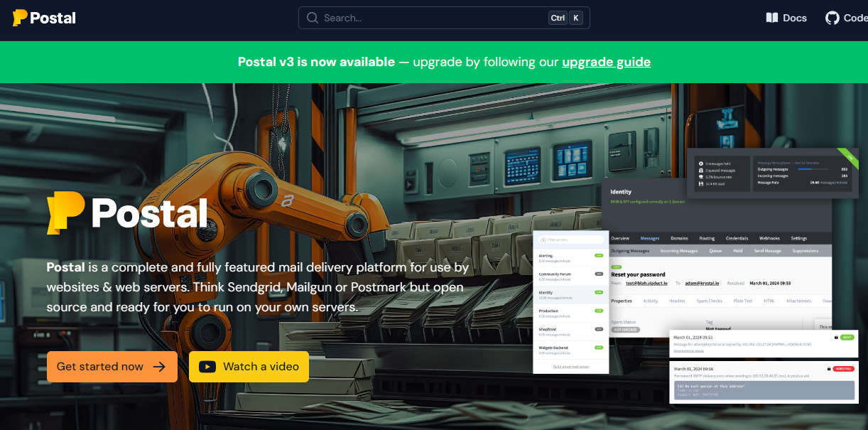The image size is (868, 430).
Task: Click the Domains tab in product preview image
Action: point(679,238)
